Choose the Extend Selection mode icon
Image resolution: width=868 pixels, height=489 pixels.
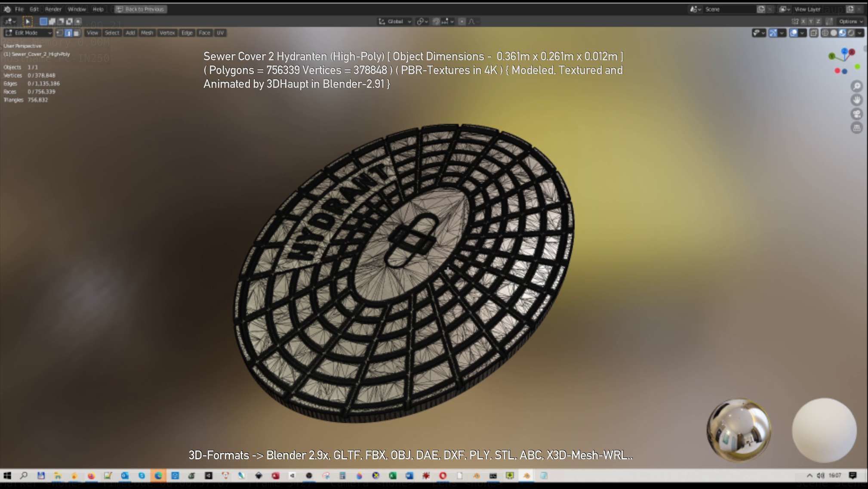point(52,21)
